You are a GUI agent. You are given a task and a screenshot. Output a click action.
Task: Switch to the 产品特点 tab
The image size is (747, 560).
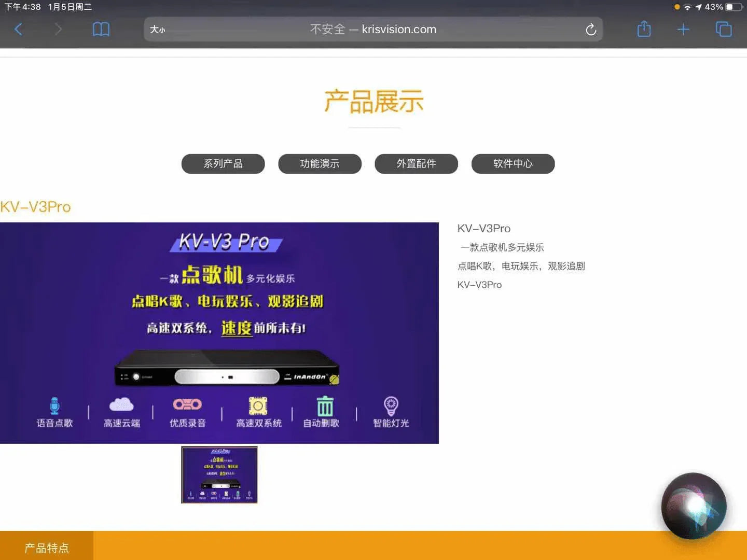click(x=46, y=547)
